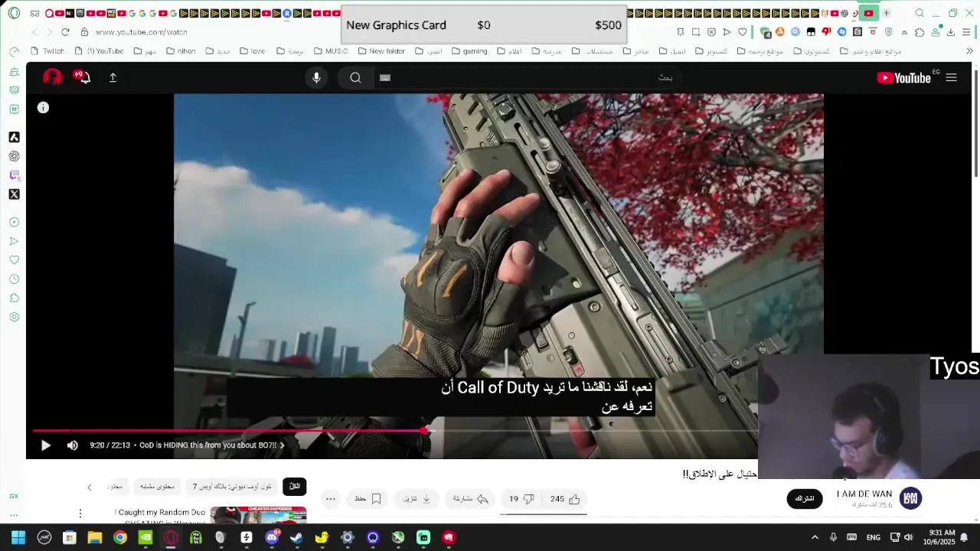Open sidebar settings gear
The image size is (980, 551).
click(14, 318)
